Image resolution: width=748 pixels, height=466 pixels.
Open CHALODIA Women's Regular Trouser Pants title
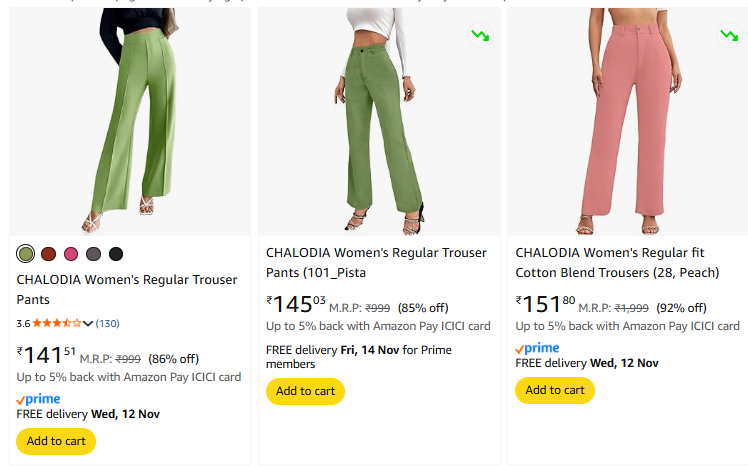(127, 289)
